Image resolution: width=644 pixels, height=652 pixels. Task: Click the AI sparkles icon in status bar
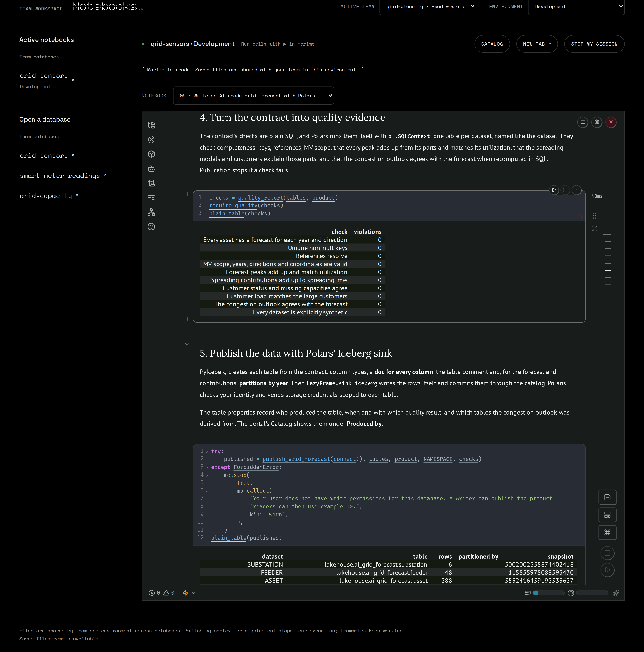tap(616, 593)
